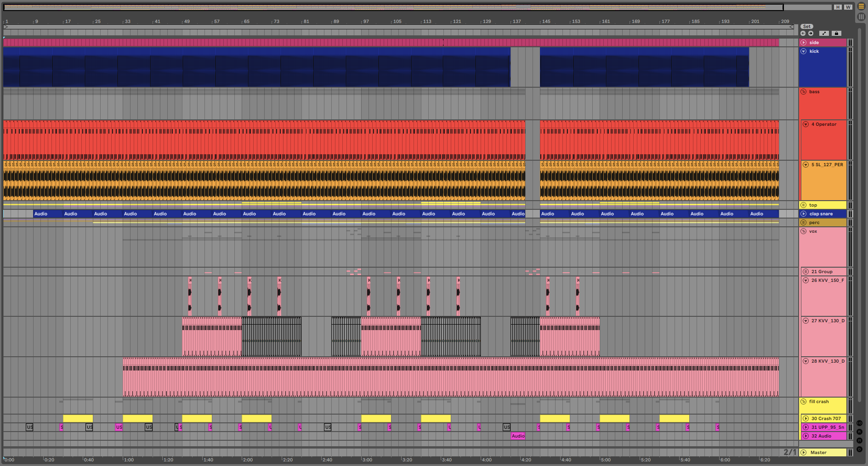Click the loop brace start marker

point(6,27)
